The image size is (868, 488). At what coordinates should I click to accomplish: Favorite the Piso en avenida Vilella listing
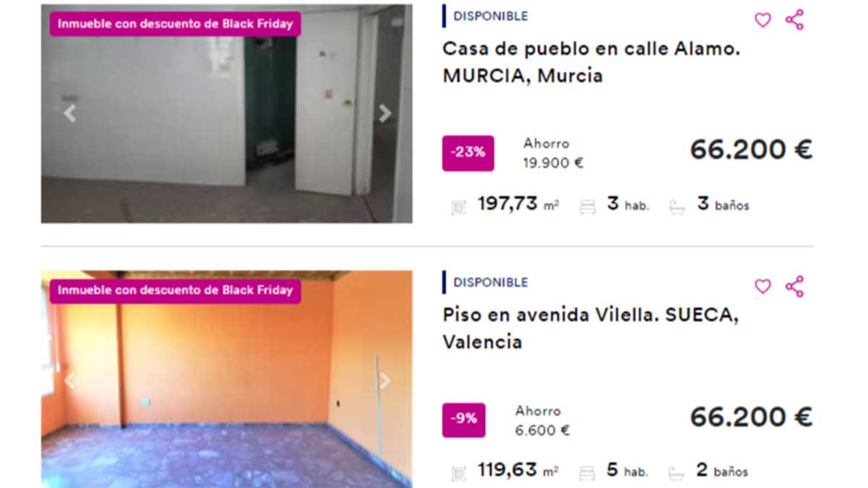[762, 286]
